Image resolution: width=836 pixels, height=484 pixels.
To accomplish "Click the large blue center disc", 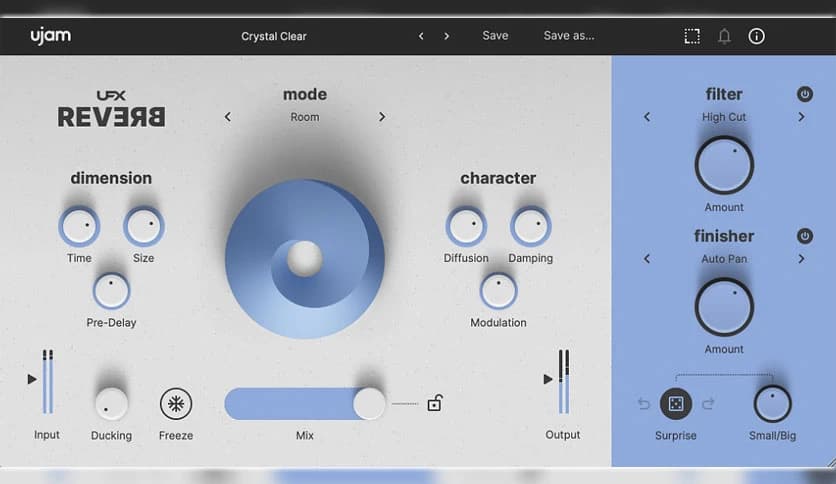I will [x=305, y=259].
